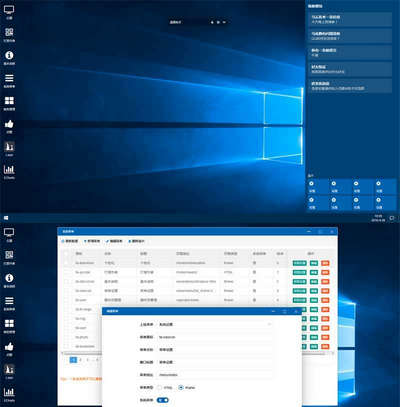
Task: Go to page 2 in the table pagination
Action: point(80,360)
